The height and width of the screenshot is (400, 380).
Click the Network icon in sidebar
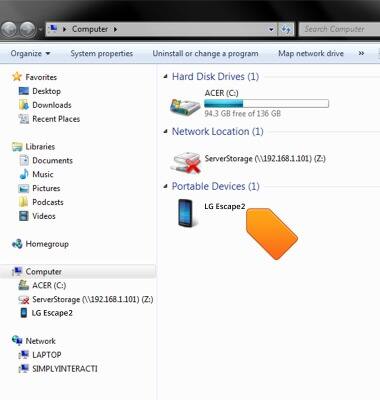[x=17, y=341]
